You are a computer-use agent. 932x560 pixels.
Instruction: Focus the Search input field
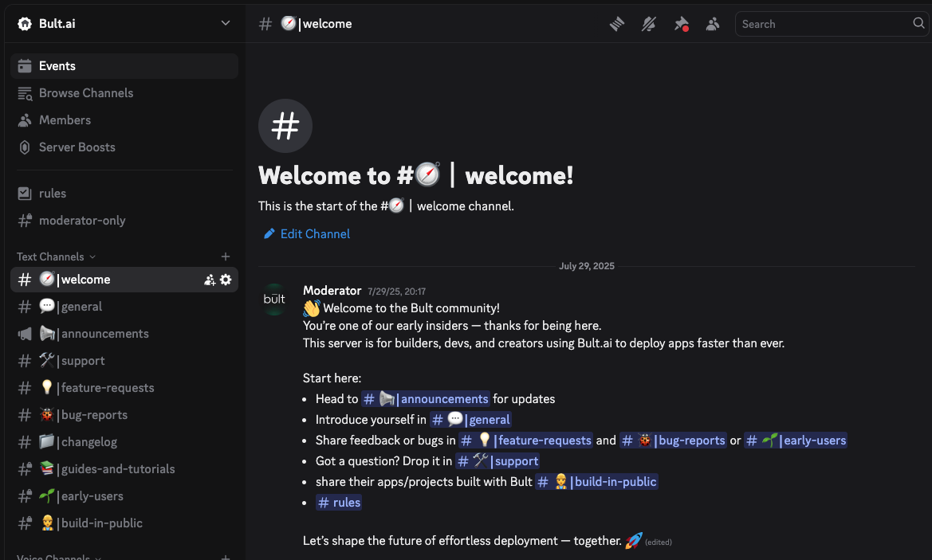[x=832, y=24]
